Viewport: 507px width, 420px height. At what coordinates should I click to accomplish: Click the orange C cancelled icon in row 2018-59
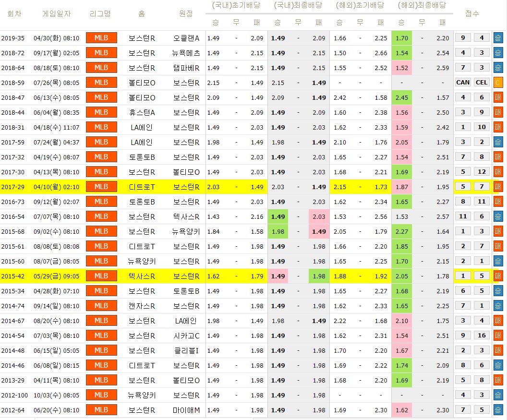pyautogui.click(x=498, y=83)
